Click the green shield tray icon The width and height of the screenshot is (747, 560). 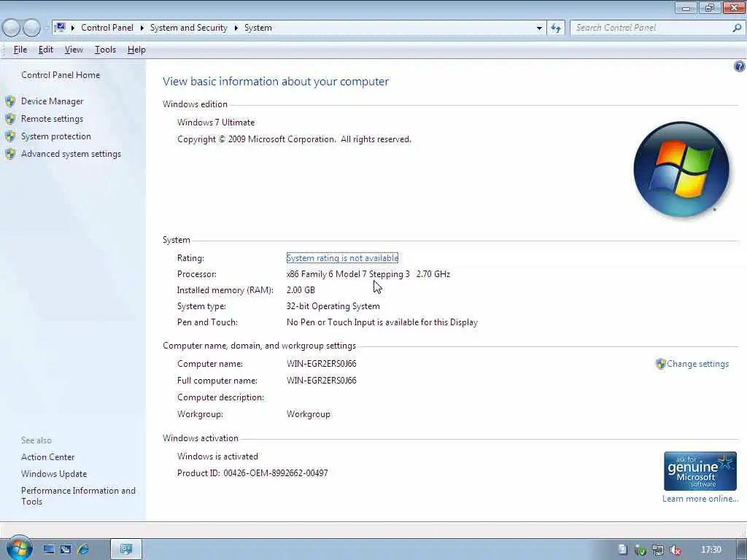tap(640, 550)
